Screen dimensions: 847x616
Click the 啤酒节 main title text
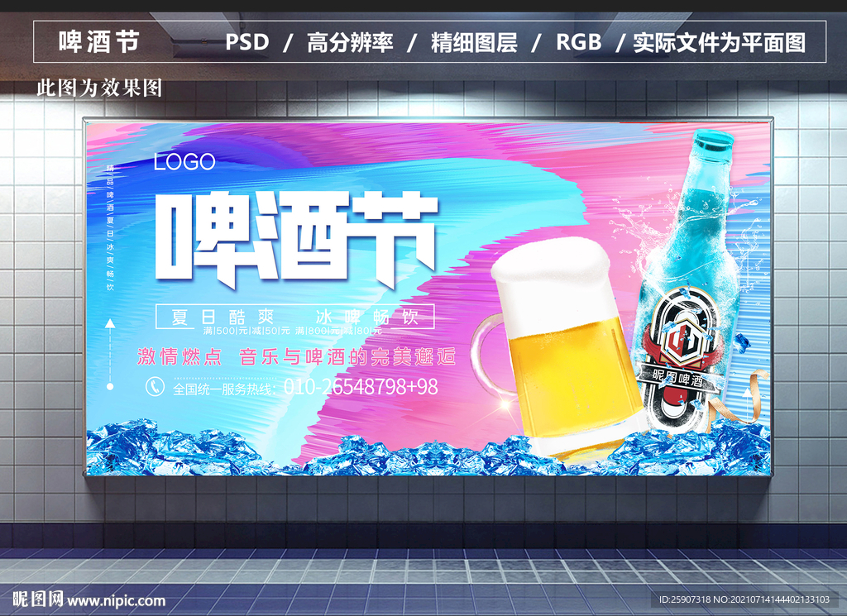click(x=294, y=236)
